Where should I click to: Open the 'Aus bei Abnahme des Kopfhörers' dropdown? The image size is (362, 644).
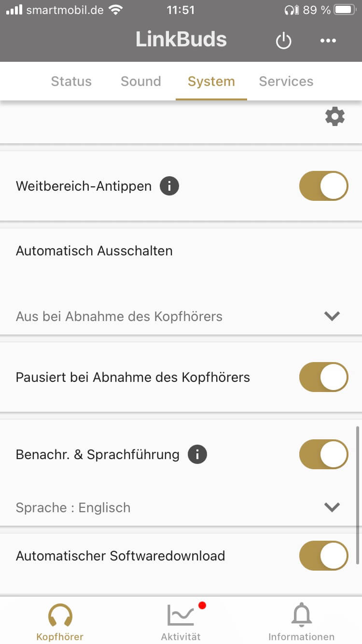[119, 317]
